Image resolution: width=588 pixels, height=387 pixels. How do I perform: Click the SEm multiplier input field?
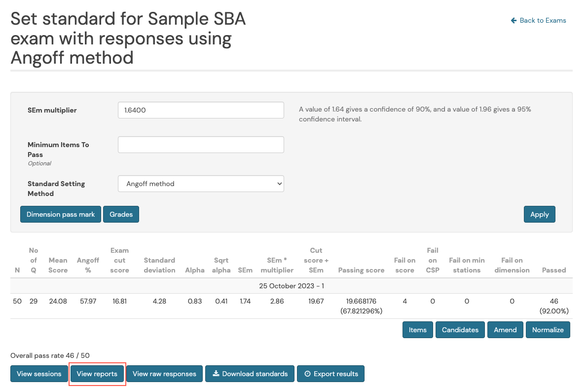[x=201, y=110]
